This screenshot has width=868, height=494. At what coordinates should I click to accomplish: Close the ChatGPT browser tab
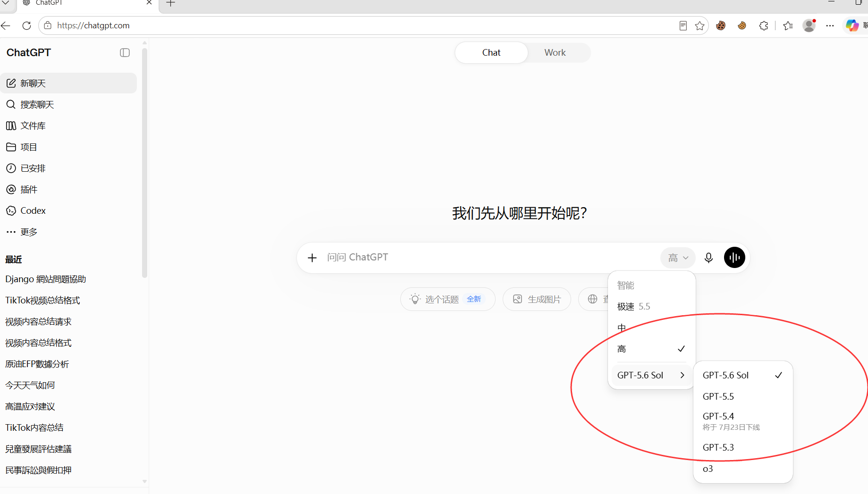tap(149, 2)
